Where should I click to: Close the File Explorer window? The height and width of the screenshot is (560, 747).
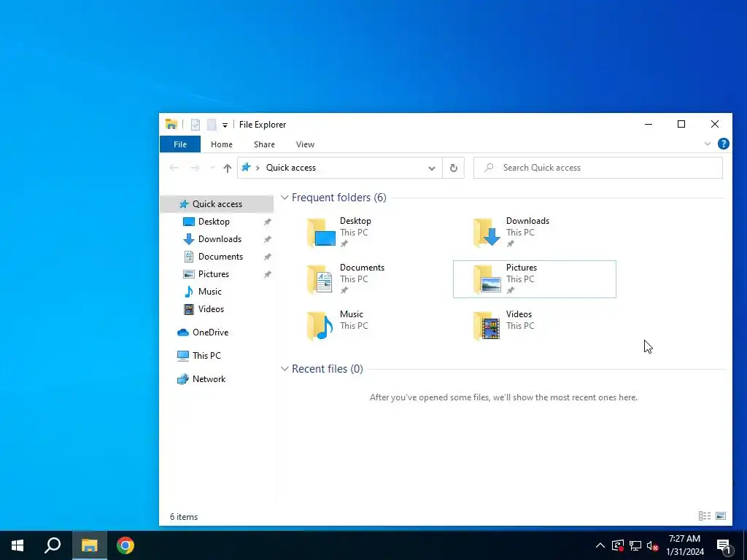tap(715, 124)
